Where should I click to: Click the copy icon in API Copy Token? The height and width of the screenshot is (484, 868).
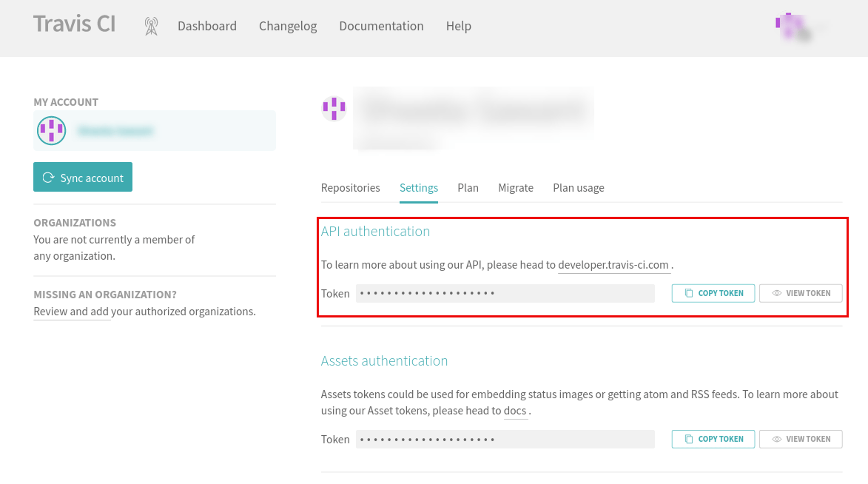point(689,293)
